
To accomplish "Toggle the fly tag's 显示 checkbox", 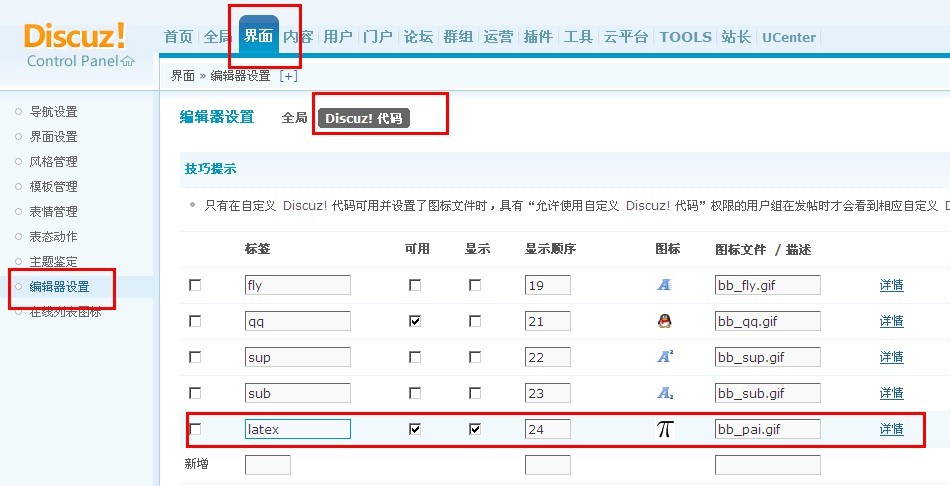I will tap(475, 285).
